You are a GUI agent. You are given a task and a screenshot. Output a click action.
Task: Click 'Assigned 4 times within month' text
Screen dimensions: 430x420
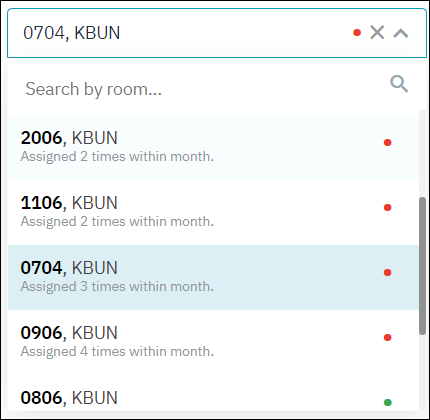(x=117, y=352)
